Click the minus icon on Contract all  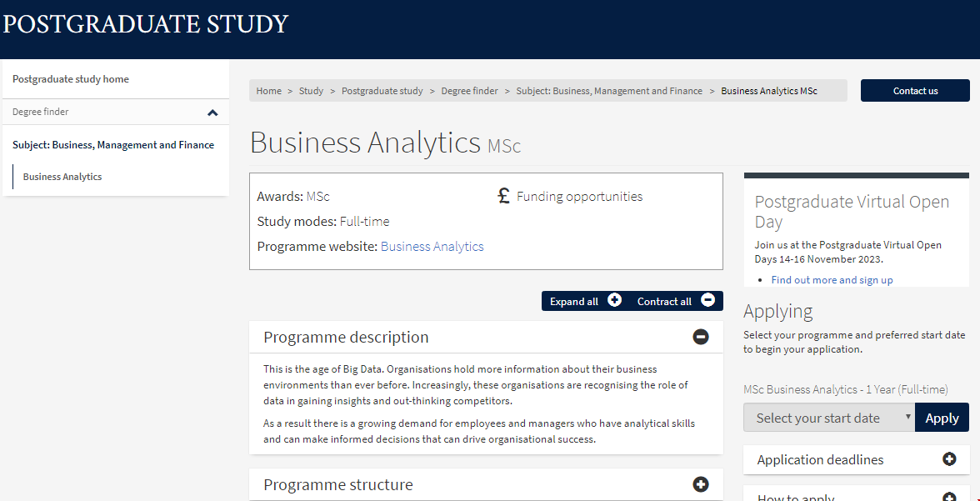click(707, 301)
